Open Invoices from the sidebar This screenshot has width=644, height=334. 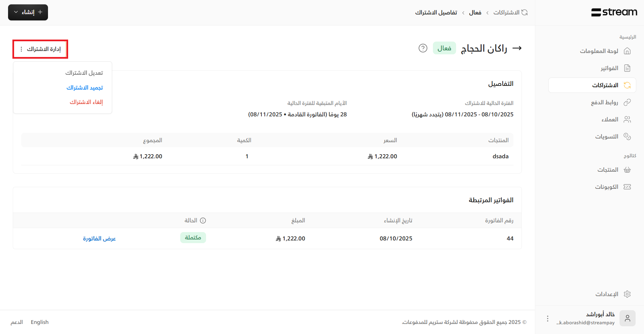tap(609, 68)
